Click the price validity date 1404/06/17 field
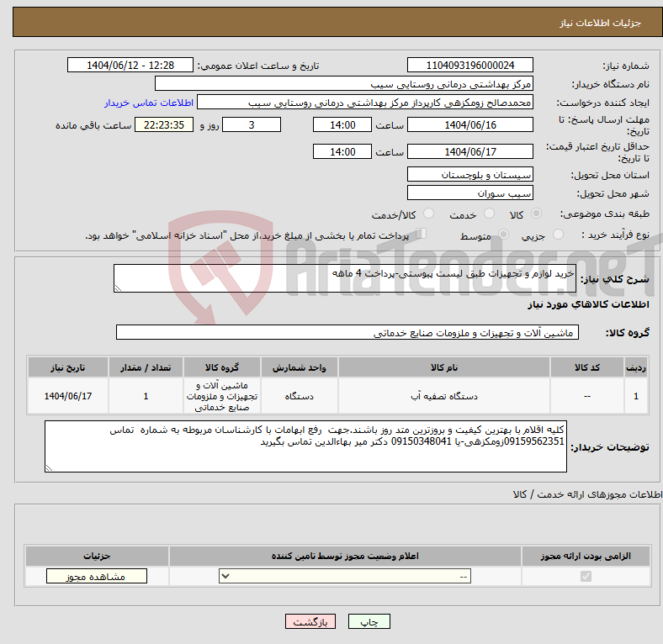 click(x=469, y=151)
